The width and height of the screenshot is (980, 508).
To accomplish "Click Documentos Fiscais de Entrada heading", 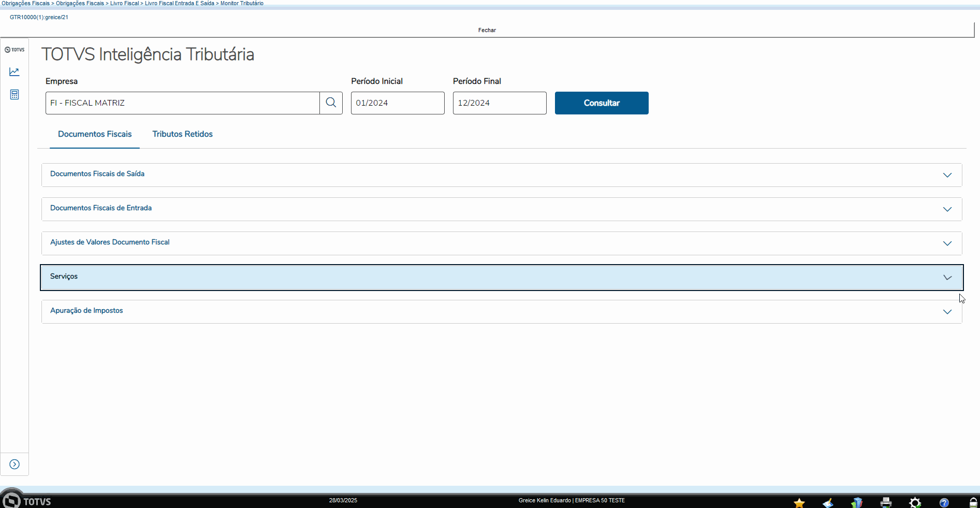I will click(x=101, y=208).
